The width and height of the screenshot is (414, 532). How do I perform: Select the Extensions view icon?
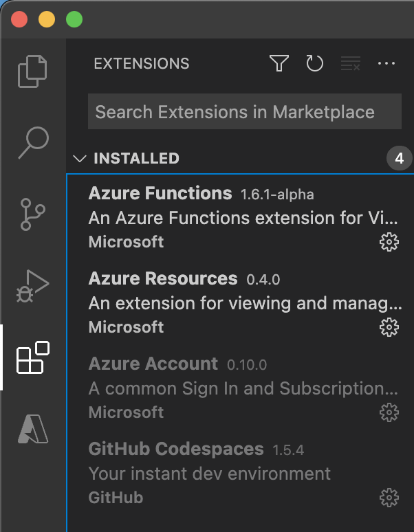point(33,357)
